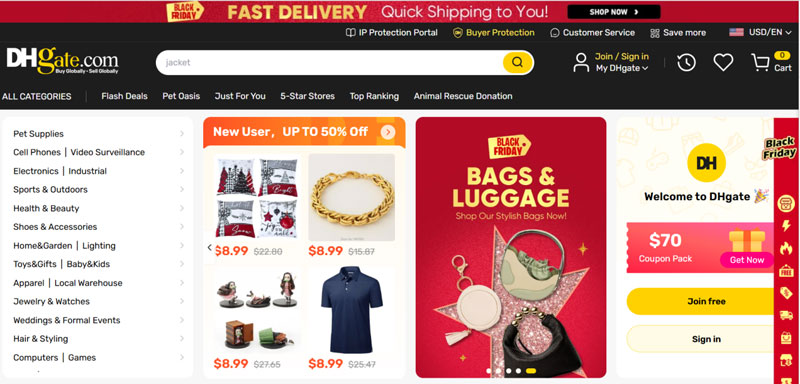Click the Save more QR icon
800x384 pixels.
655,33
